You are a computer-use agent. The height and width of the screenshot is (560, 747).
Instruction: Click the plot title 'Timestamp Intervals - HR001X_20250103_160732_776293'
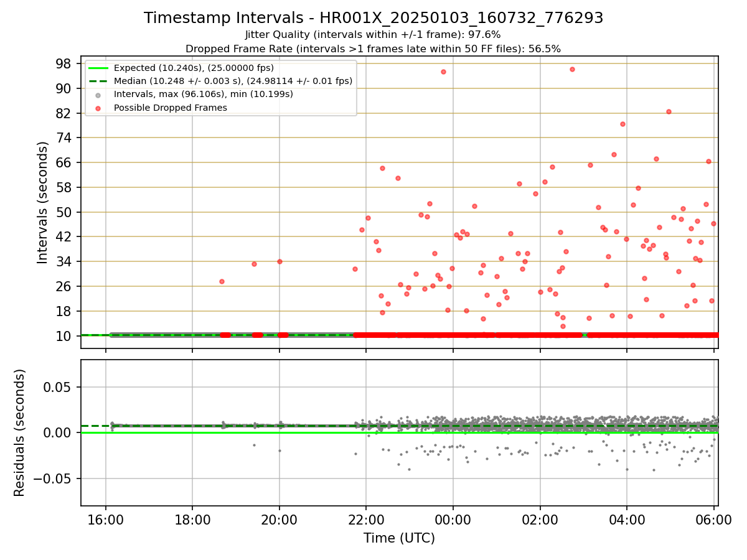pyautogui.click(x=374, y=18)
